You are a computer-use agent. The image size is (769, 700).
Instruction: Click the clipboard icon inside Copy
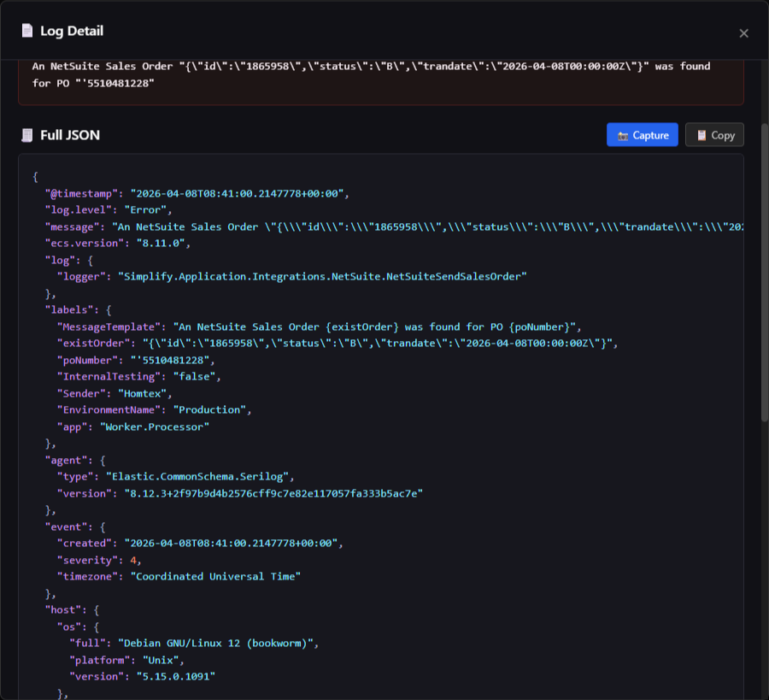701,135
